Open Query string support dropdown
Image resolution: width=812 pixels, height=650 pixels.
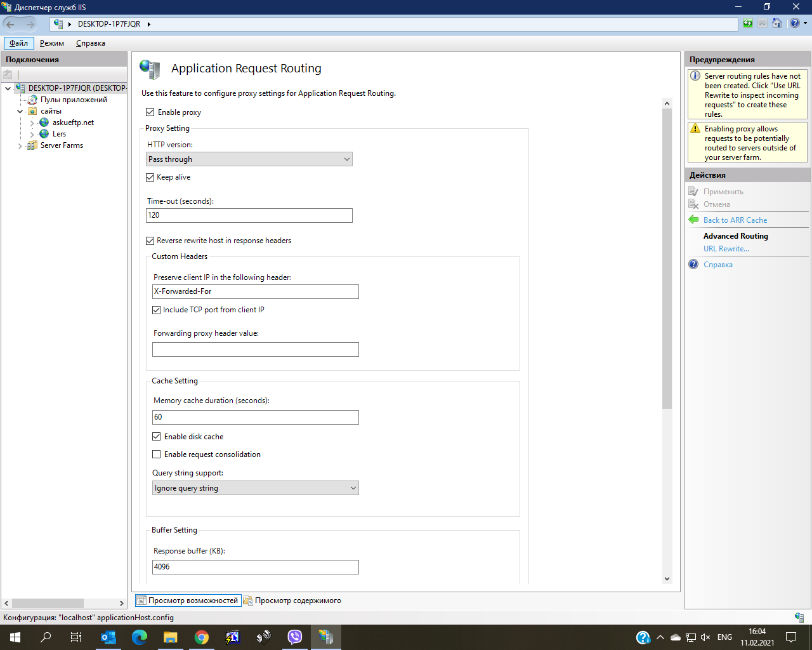click(x=256, y=488)
